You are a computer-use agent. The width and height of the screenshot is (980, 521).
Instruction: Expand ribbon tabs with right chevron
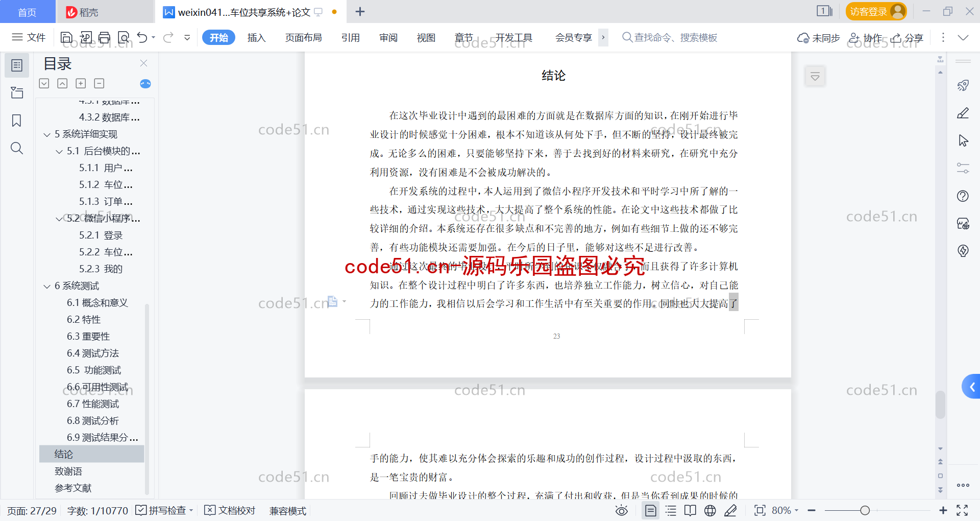coord(603,37)
